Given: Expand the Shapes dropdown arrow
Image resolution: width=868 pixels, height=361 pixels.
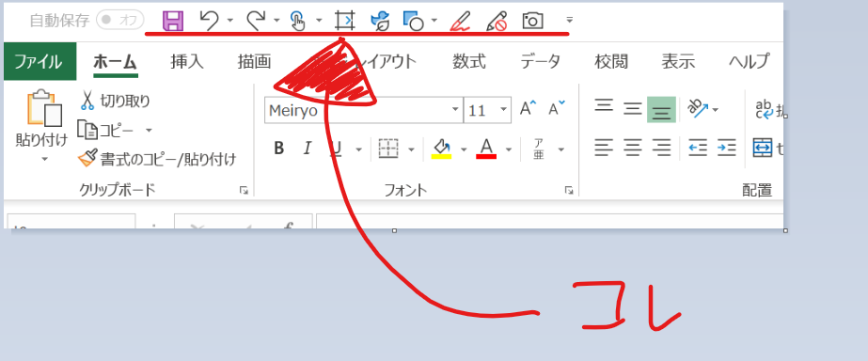Looking at the screenshot, I should (434, 21).
